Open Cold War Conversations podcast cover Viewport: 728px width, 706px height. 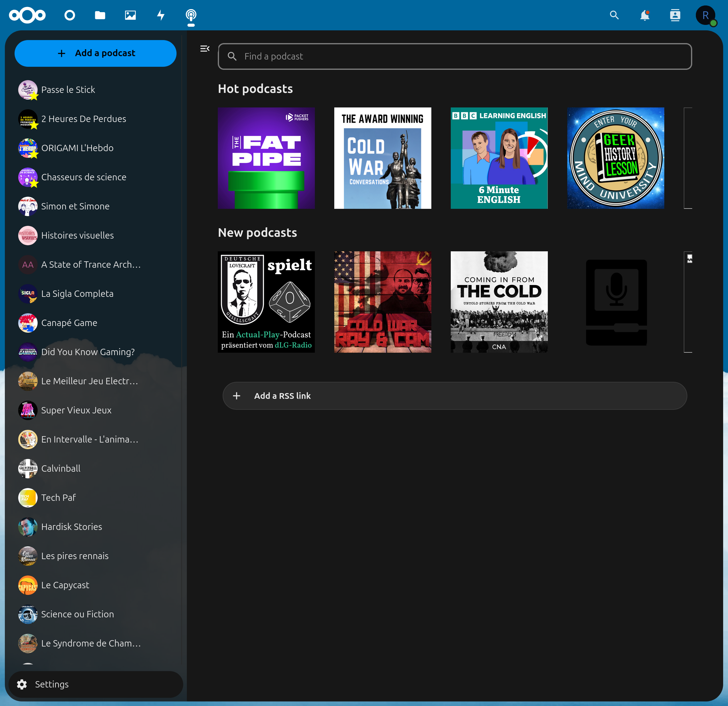383,158
